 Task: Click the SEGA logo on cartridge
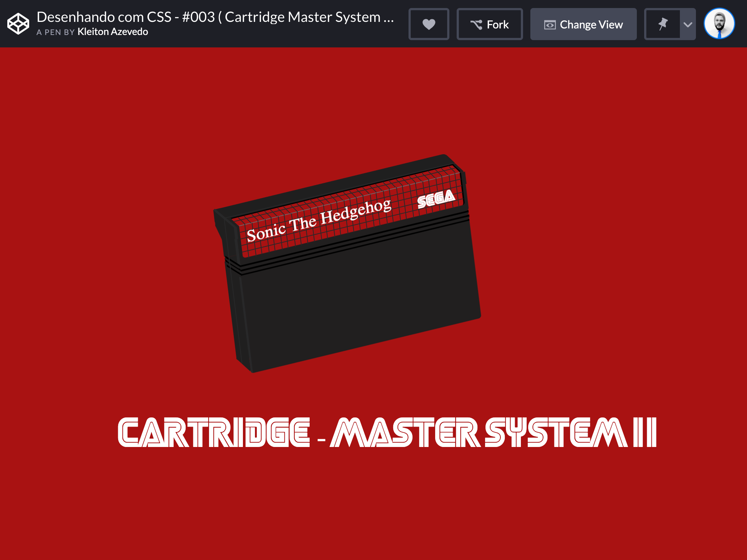coord(436,199)
